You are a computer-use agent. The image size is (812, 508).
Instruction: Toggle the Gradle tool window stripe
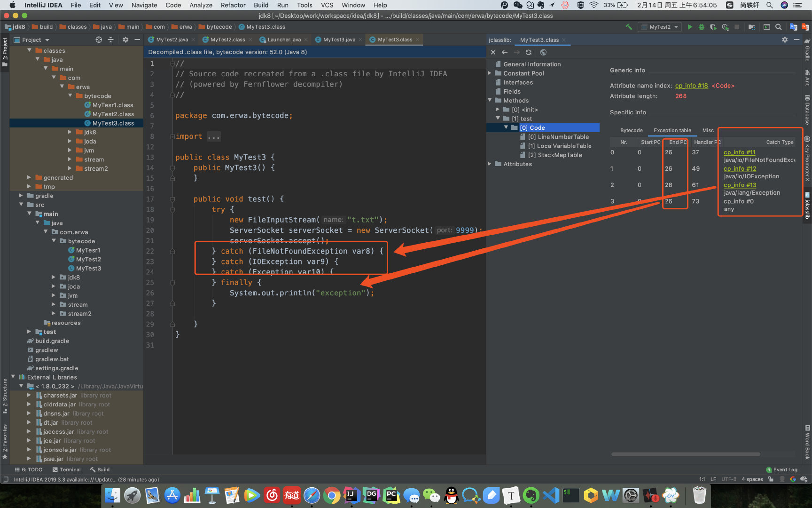click(x=807, y=50)
